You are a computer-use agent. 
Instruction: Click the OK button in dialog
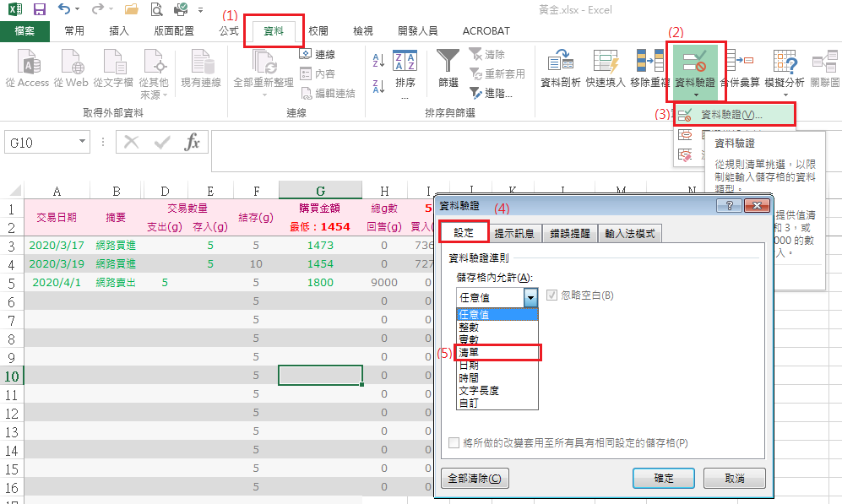[664, 478]
